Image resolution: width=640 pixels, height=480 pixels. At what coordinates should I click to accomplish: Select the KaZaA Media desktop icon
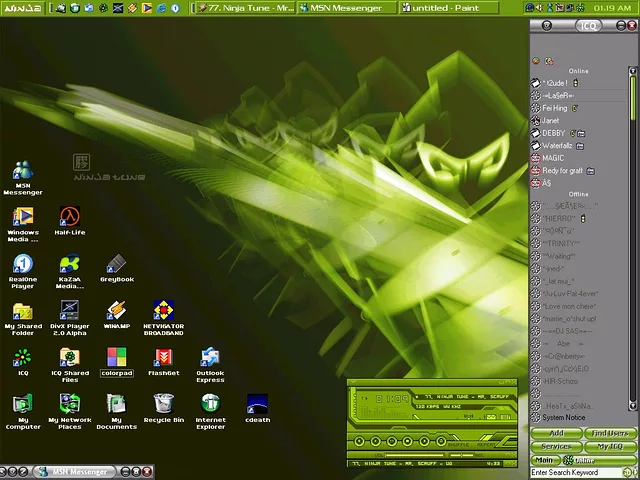[x=70, y=271]
